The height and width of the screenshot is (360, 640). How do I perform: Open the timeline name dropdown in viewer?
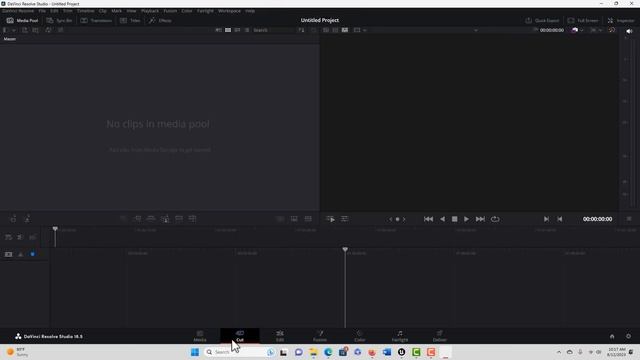click(476, 30)
